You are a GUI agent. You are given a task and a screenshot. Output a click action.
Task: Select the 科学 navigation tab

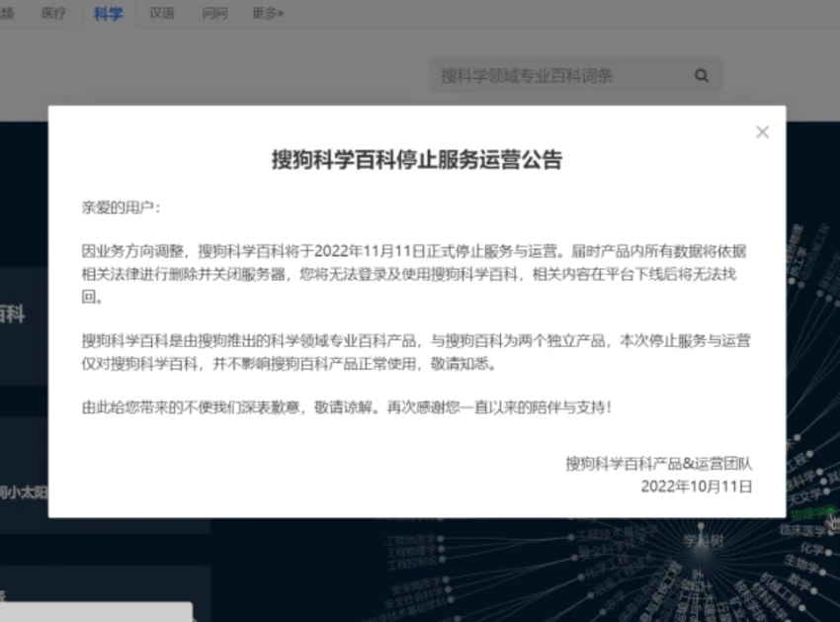108,13
